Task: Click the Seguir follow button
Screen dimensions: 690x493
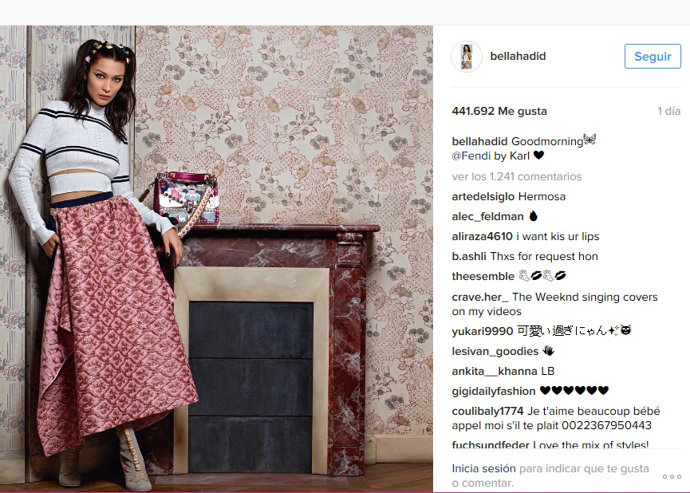Action: [x=653, y=56]
